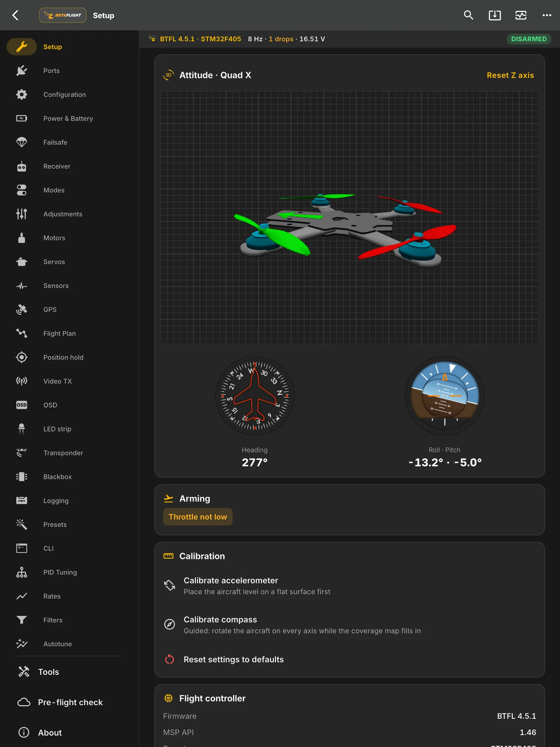Click the MSP API 1.46 value
560x747 pixels.
(528, 732)
